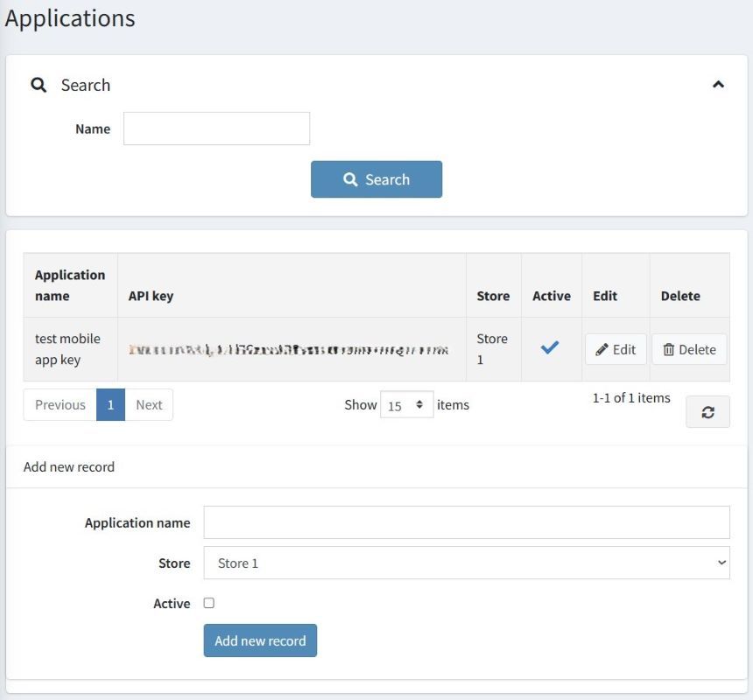Viewport: 753px width, 700px height.
Task: Go to Next page
Action: [149, 404]
